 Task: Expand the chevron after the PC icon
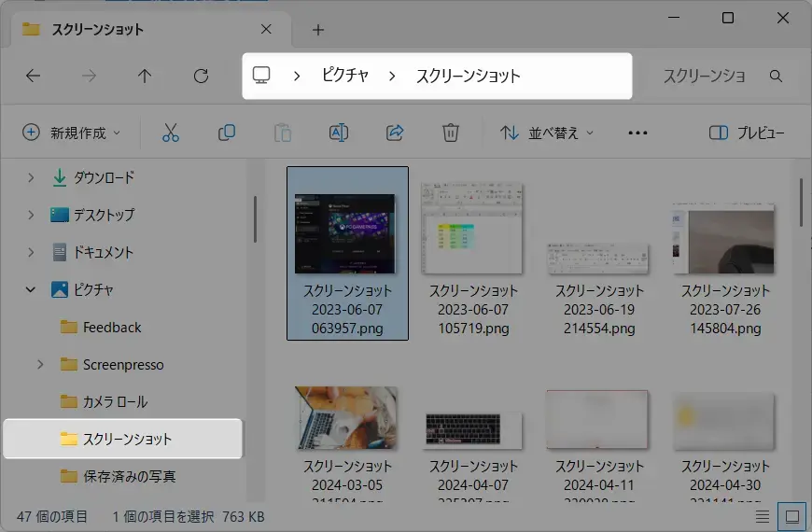coord(297,77)
